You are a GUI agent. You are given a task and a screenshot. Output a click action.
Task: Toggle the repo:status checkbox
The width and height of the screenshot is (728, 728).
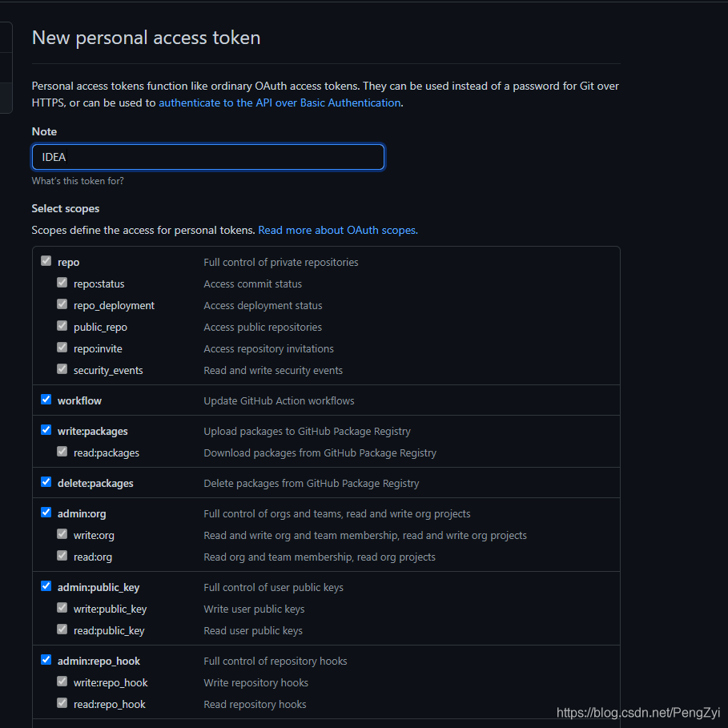[x=62, y=283]
